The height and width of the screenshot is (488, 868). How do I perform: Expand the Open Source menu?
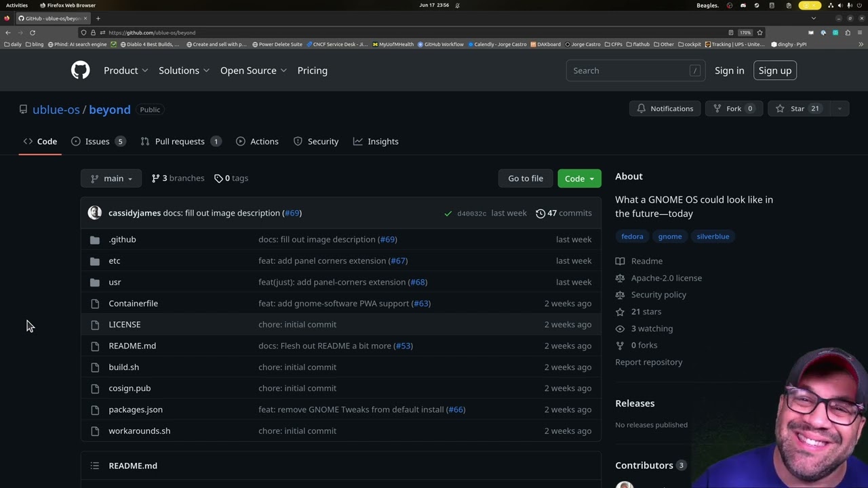254,70
